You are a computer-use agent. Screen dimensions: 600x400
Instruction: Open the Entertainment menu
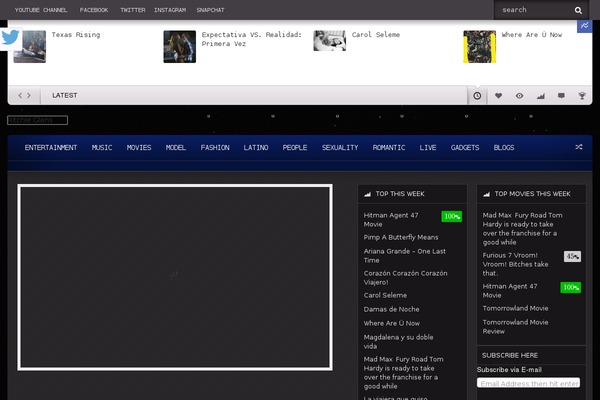click(51, 148)
